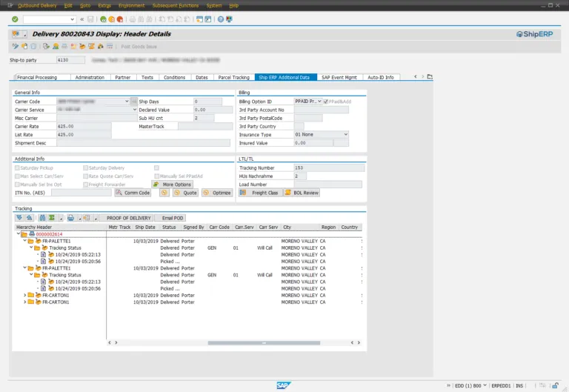Open the Billing Option ID dropdown
This screenshot has height=392, width=569.
(x=319, y=102)
